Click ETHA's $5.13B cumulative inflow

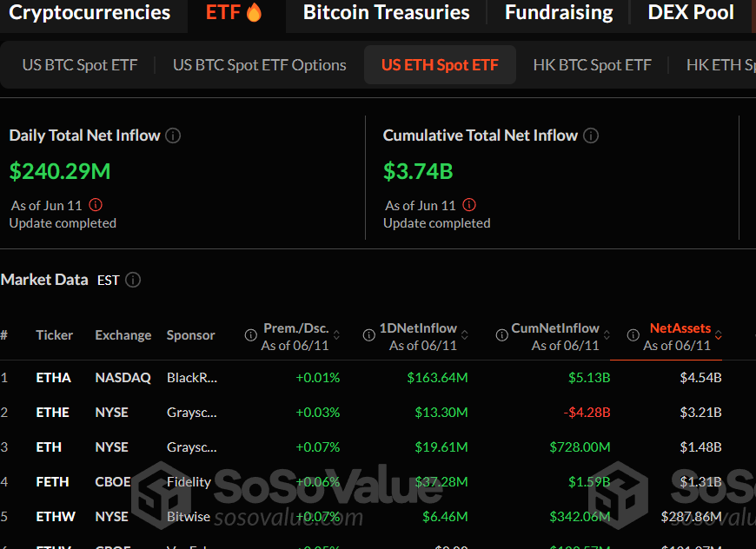pyautogui.click(x=589, y=377)
